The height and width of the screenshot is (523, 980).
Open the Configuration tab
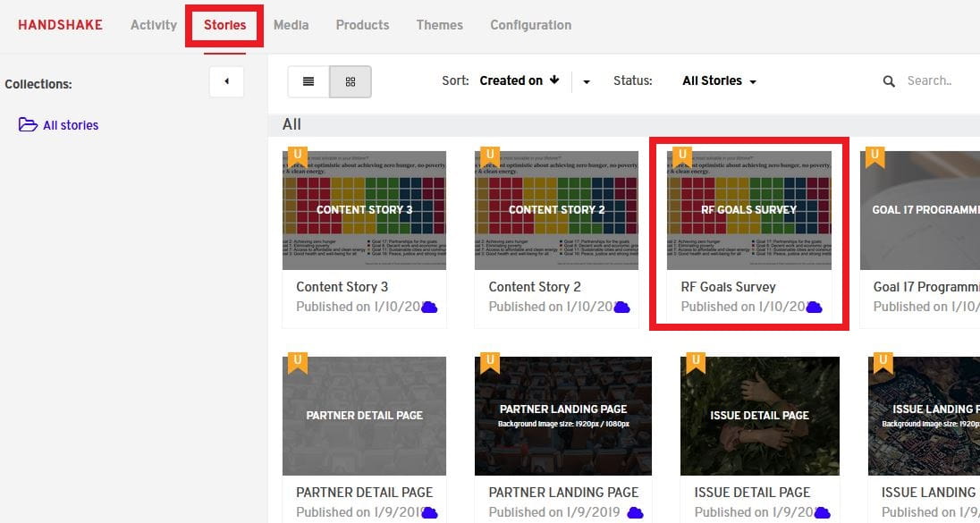530,25
